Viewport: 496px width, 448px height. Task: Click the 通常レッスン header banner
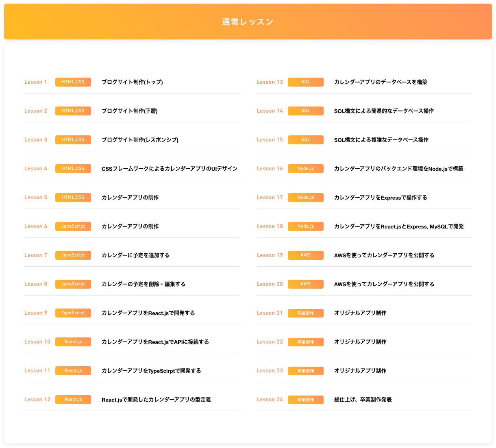248,22
